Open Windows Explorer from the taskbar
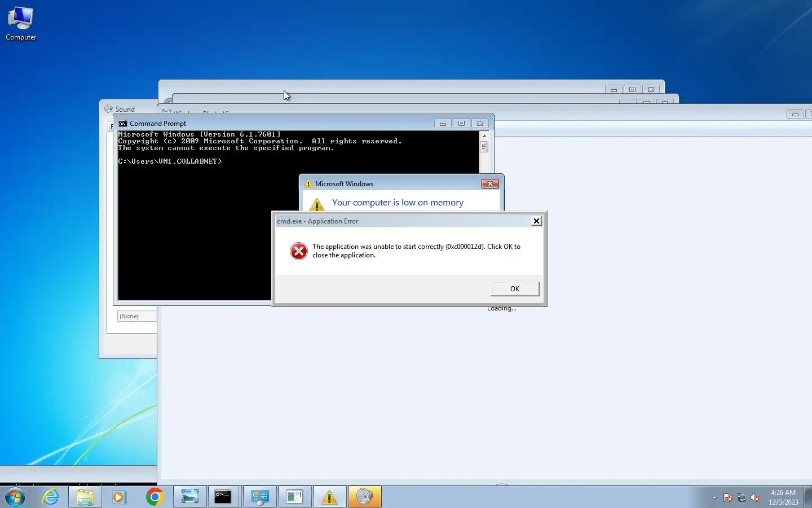Screen dimensions: 812x508 pyautogui.click(x=85, y=497)
